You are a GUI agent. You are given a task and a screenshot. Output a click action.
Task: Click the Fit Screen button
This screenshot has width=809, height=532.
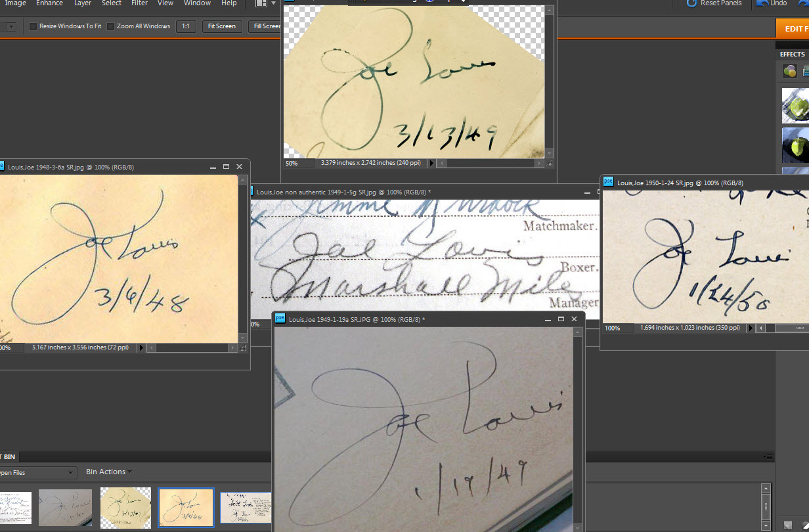221,26
